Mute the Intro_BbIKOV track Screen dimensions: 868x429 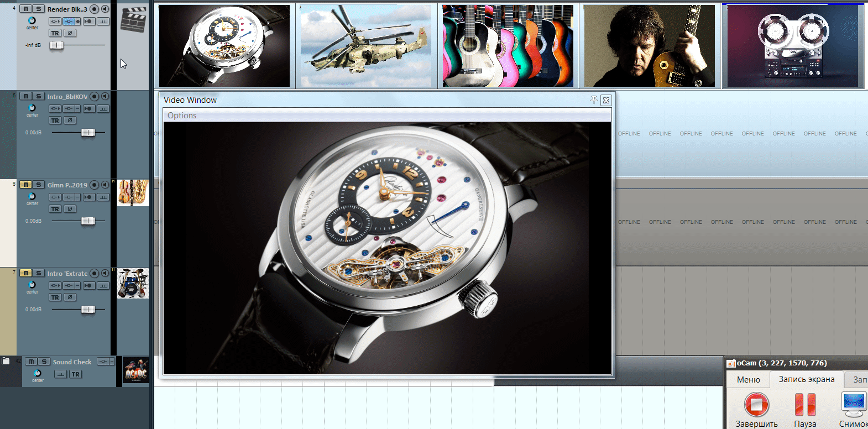(x=25, y=96)
